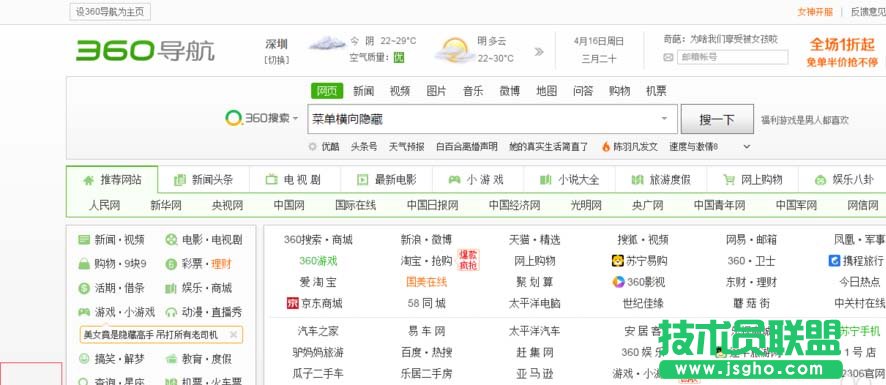Select the 视频 search tab
The image size is (886, 385).
tap(400, 90)
